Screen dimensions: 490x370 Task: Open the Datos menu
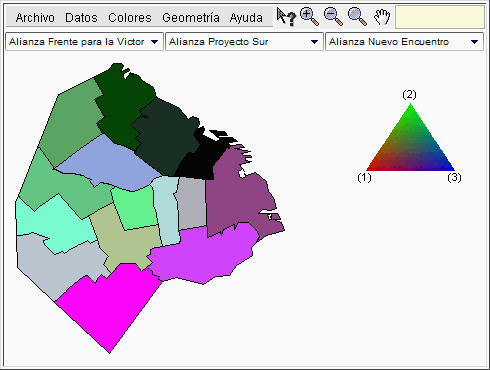pyautogui.click(x=81, y=17)
